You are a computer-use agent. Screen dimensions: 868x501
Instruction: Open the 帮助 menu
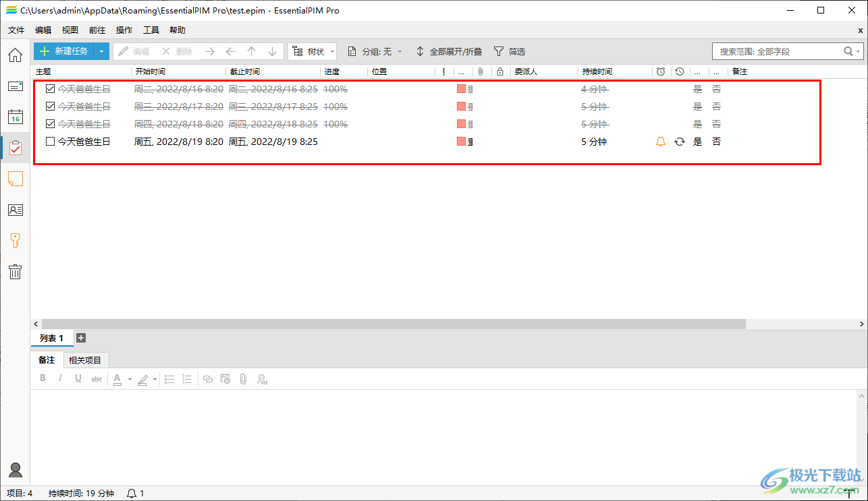(178, 30)
